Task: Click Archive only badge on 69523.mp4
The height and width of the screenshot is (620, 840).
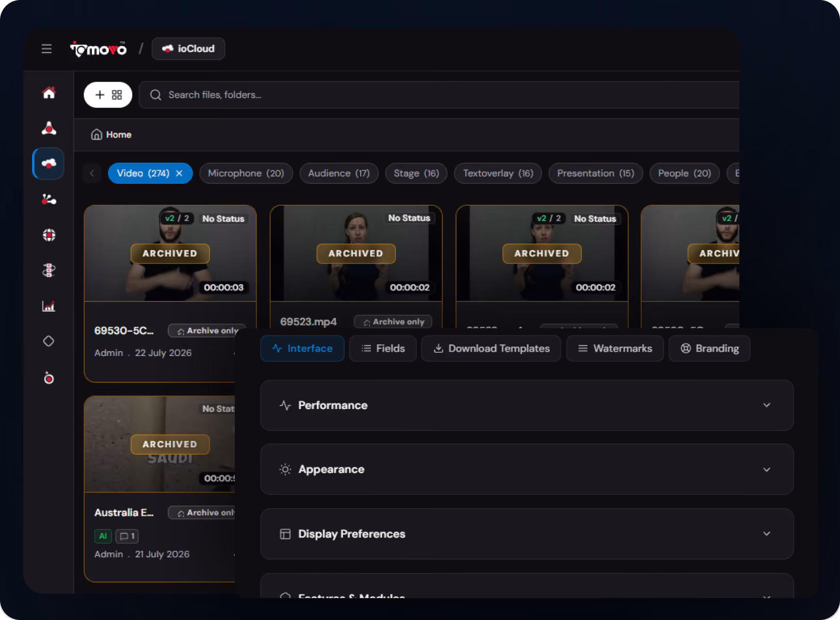Action: click(x=393, y=322)
